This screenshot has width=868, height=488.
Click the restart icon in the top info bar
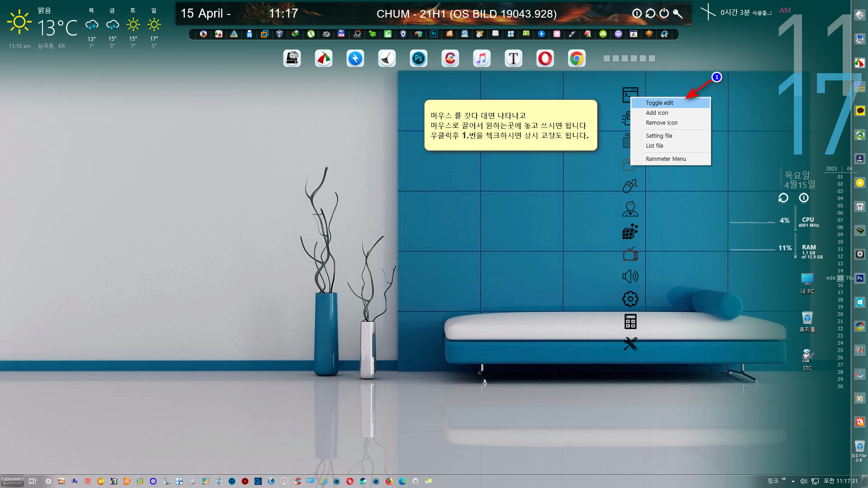point(651,14)
